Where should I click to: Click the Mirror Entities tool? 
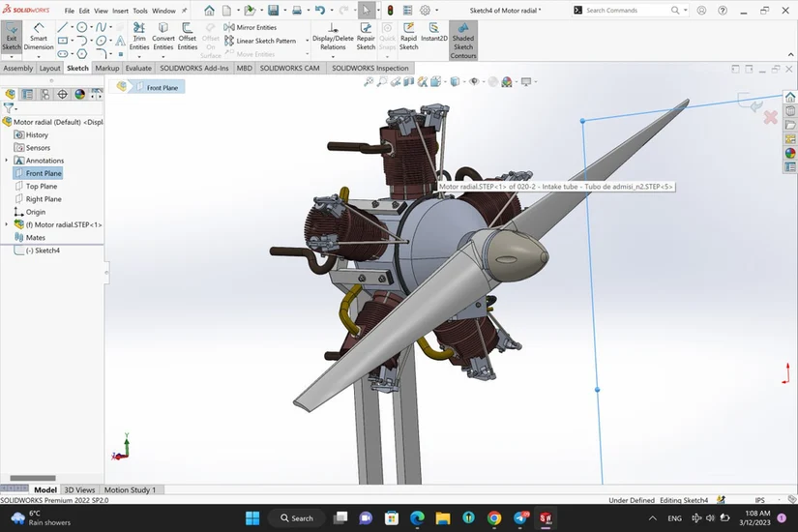[255, 28]
